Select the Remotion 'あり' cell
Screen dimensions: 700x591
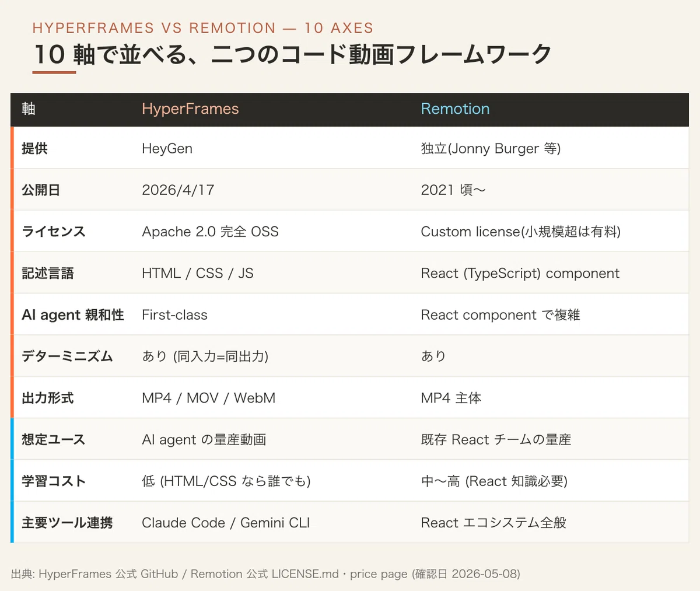click(x=433, y=356)
